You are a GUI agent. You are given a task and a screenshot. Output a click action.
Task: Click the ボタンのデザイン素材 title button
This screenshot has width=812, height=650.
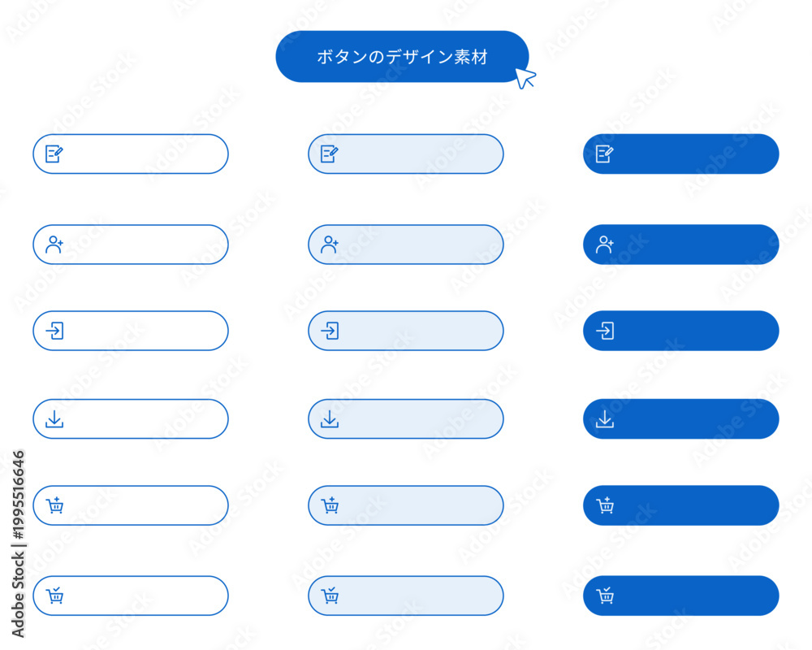[402, 57]
